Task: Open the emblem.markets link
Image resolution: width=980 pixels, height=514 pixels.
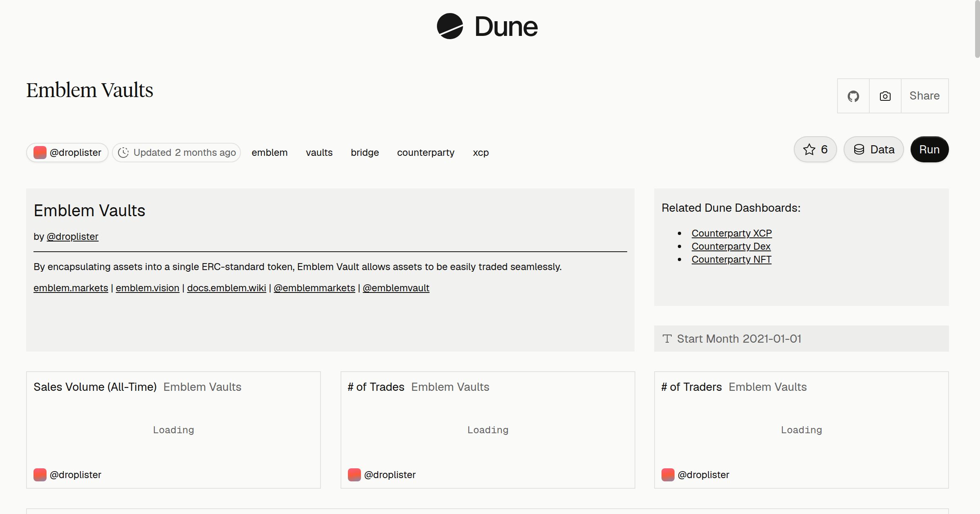Action: point(71,288)
